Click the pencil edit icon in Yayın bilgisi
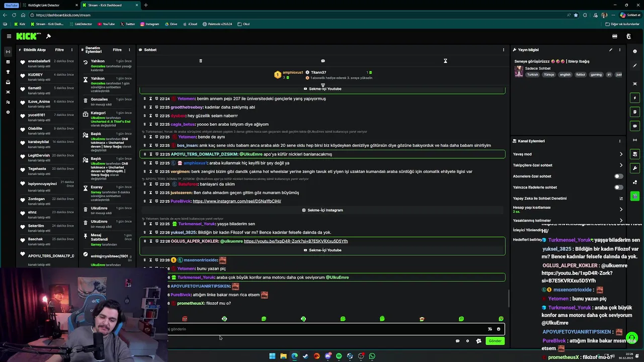This screenshot has width=644, height=362. [x=610, y=50]
